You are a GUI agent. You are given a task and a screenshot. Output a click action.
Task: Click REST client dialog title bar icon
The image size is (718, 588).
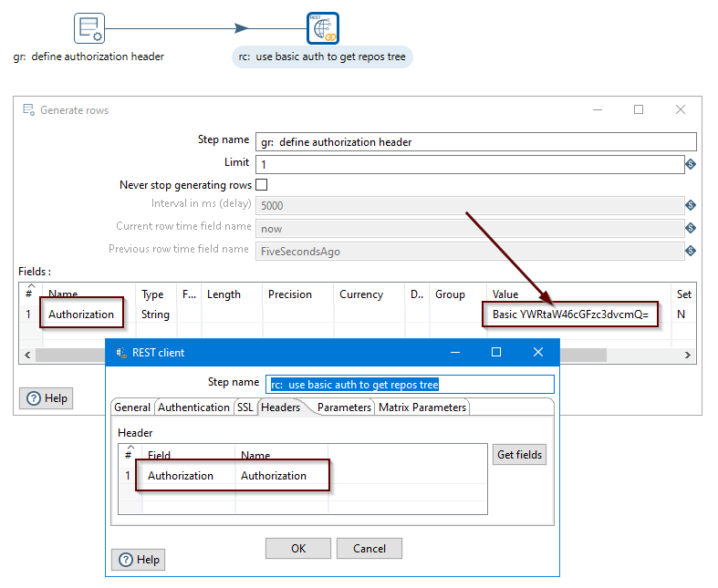coord(121,352)
